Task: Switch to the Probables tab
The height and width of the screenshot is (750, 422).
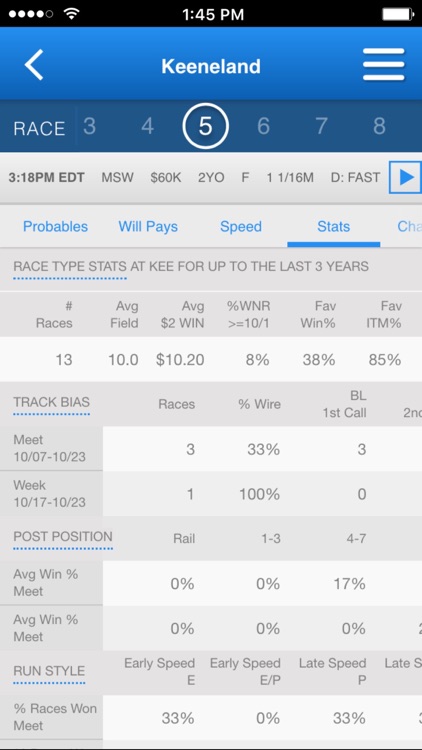Action: coord(56,226)
